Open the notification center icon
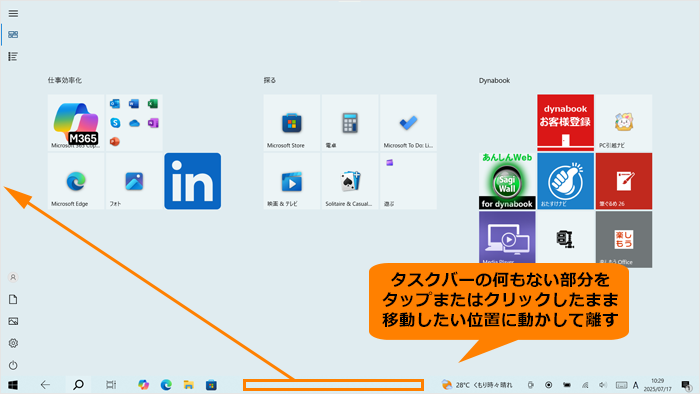 (x=686, y=385)
